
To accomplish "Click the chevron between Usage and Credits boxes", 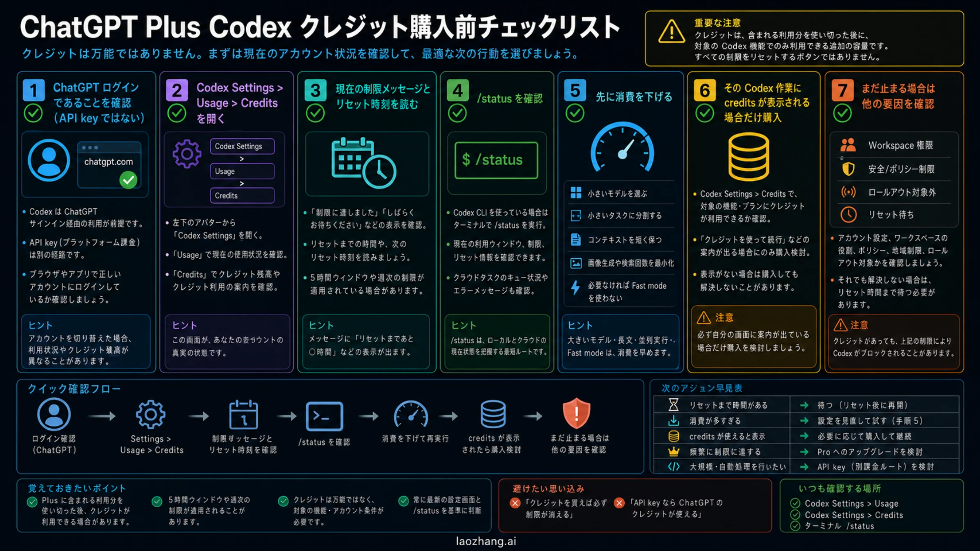I will 242,183.
